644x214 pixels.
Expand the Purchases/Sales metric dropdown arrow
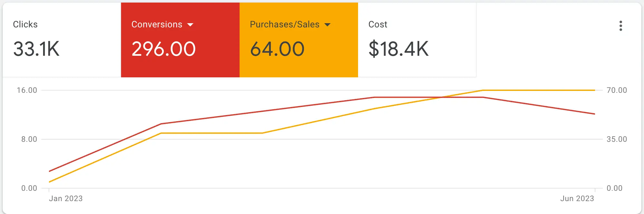pyautogui.click(x=327, y=25)
